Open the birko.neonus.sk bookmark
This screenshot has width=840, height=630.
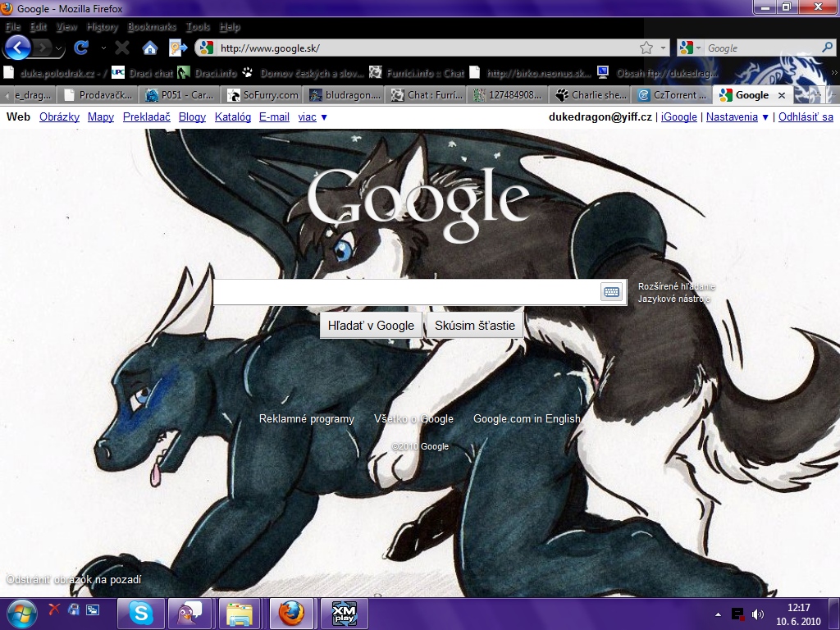point(531,73)
